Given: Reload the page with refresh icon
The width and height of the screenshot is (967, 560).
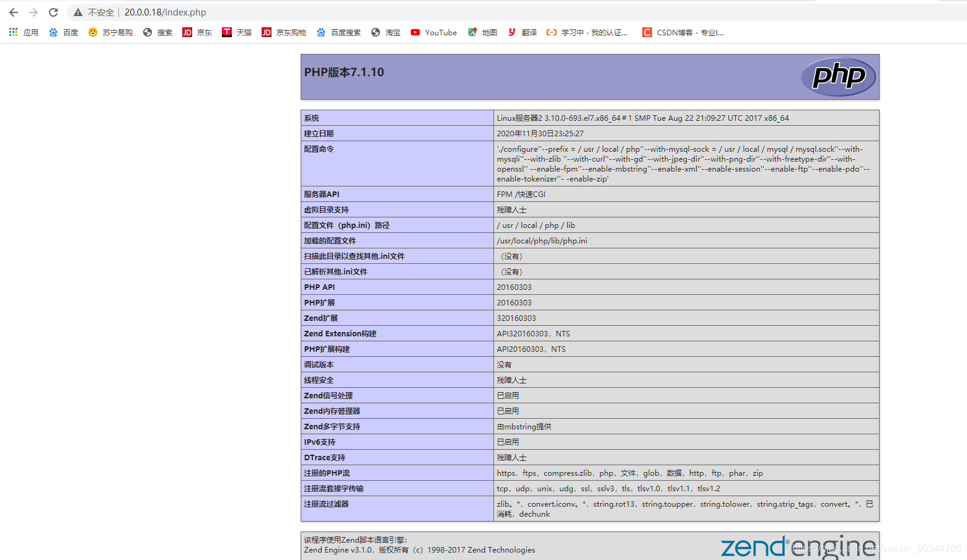Looking at the screenshot, I should pos(53,12).
